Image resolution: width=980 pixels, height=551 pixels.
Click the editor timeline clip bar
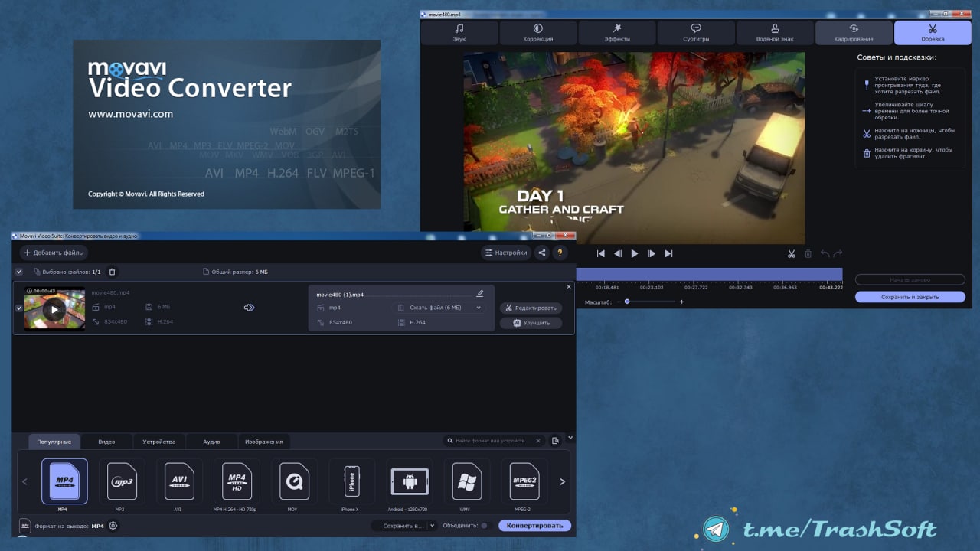[709, 274]
